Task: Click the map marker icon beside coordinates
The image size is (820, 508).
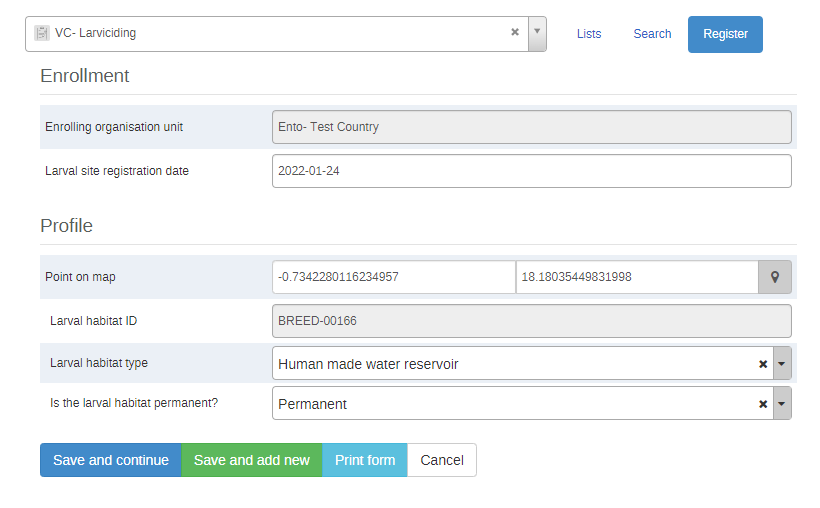Action: click(x=775, y=277)
